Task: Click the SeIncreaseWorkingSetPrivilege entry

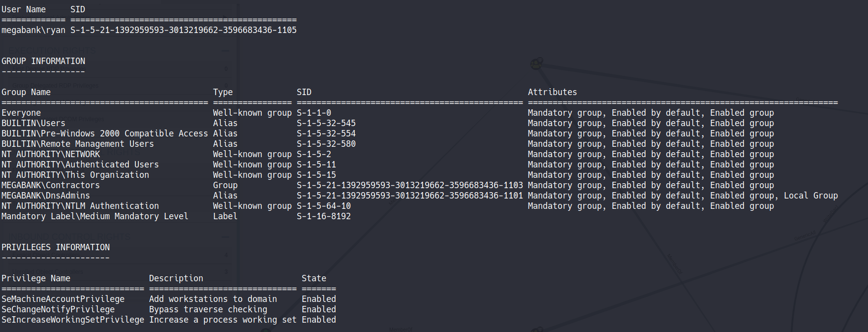Action: tap(73, 320)
